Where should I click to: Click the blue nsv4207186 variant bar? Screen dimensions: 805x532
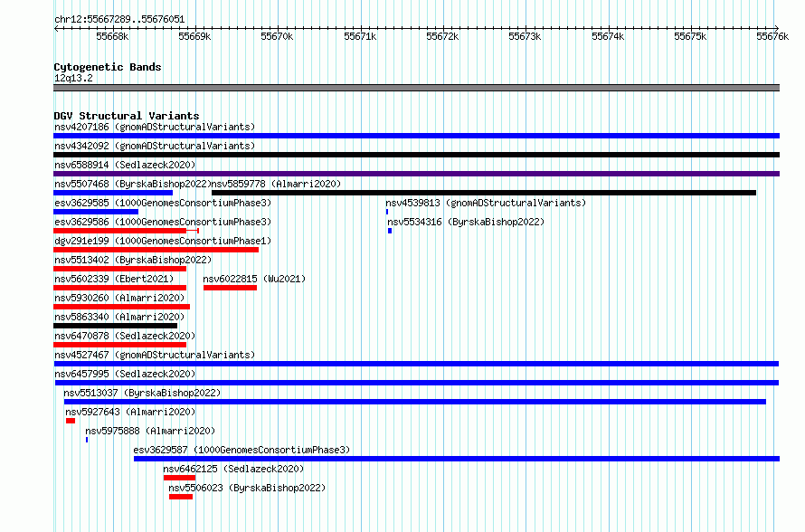click(x=416, y=136)
